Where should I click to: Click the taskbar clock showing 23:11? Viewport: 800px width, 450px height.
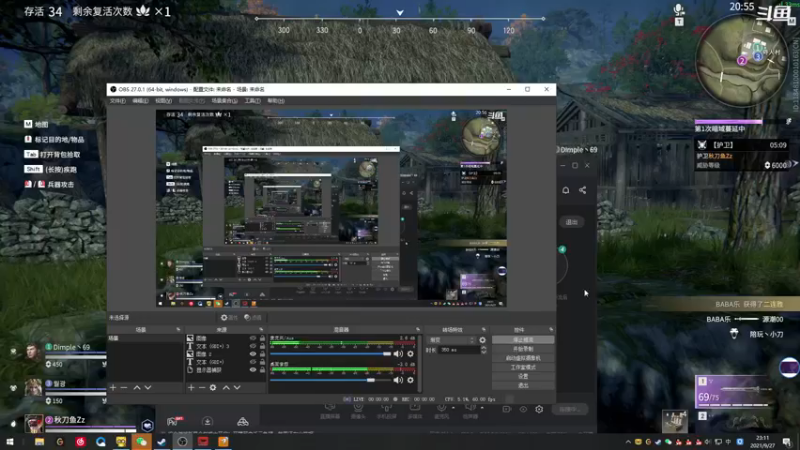(x=762, y=442)
